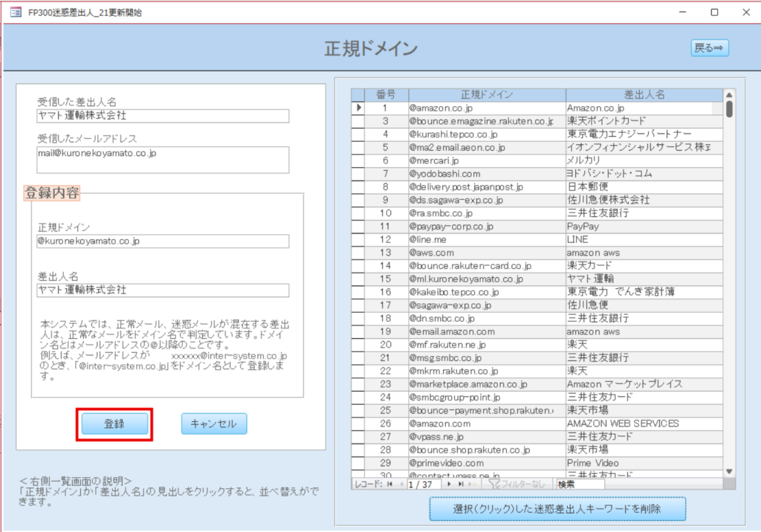Click the 番号 column header
This screenshot has width=761, height=532.
(x=386, y=95)
